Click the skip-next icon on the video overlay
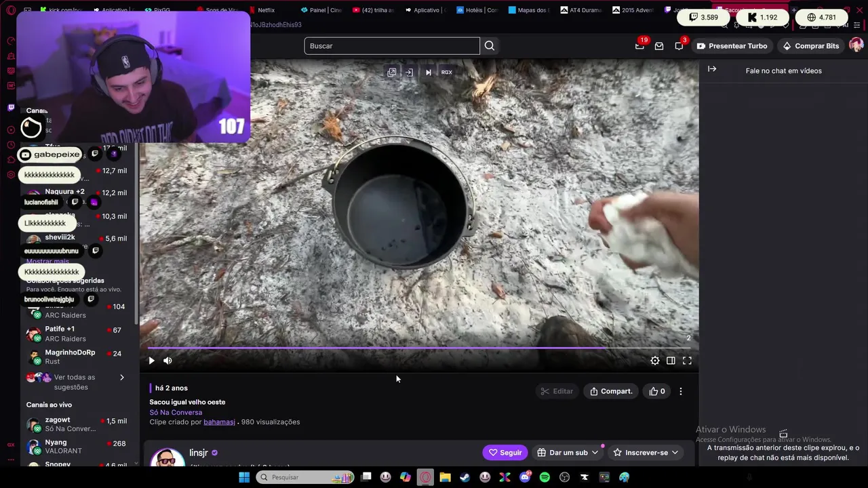 click(x=428, y=72)
